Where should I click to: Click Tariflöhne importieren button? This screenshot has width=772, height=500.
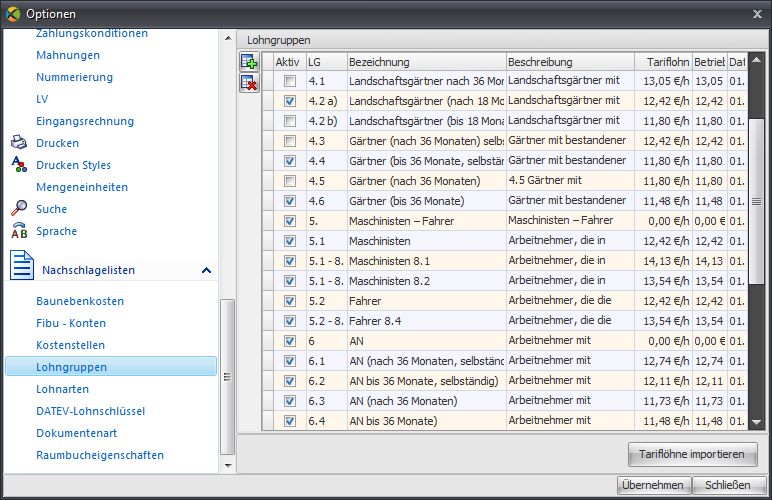[x=692, y=454]
